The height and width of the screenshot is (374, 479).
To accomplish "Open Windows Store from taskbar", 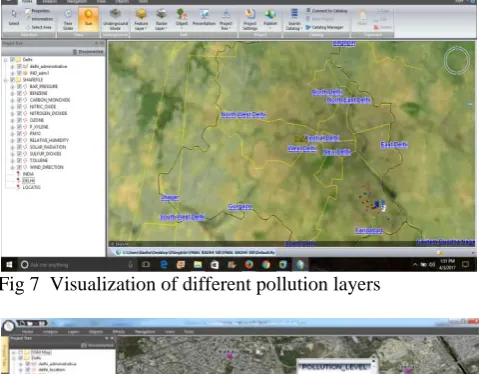I will 215,265.
